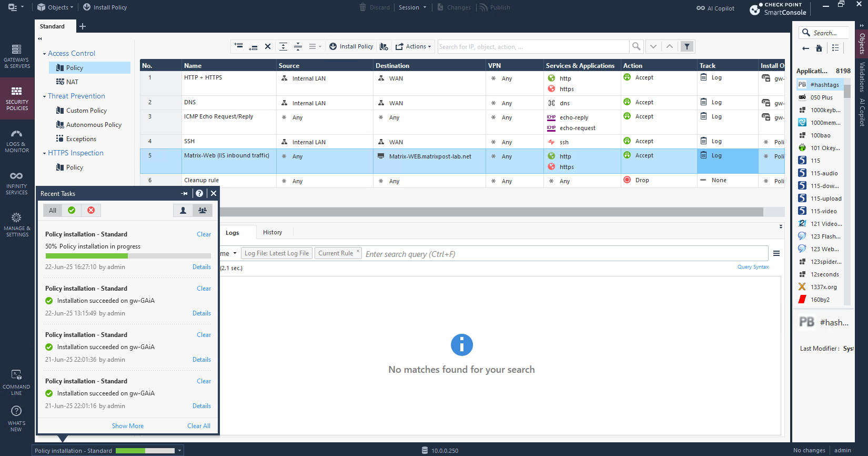The image size is (868, 456).
Task: Open policy settings icon next to Install Policy
Action: coord(384,46)
